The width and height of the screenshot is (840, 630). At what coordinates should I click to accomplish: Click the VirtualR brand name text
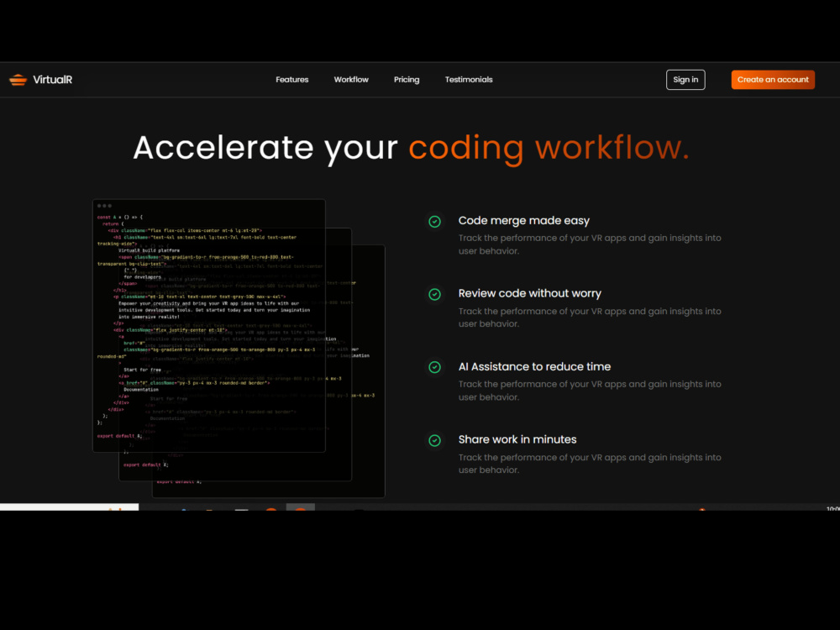click(52, 79)
